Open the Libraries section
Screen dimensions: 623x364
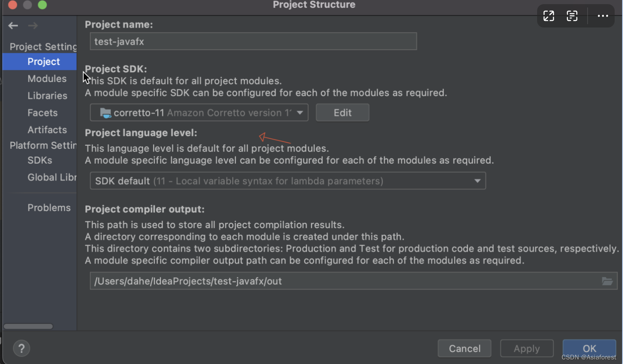(48, 95)
